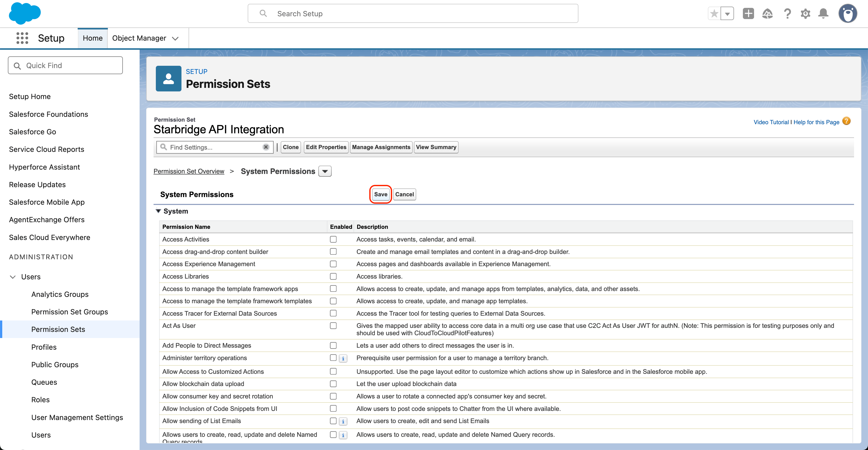Enable Access Tracer for External Data Sources
The height and width of the screenshot is (450, 868).
333,313
